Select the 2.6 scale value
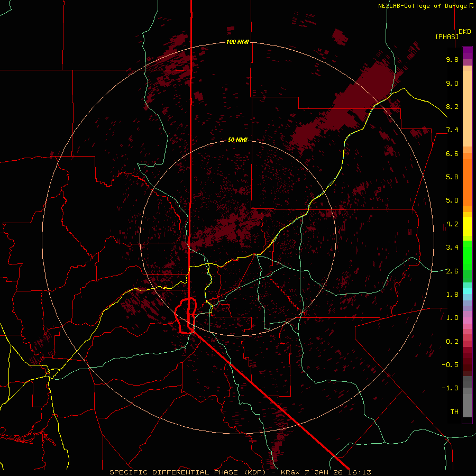Screen dimensions: 476x476 point(452,271)
